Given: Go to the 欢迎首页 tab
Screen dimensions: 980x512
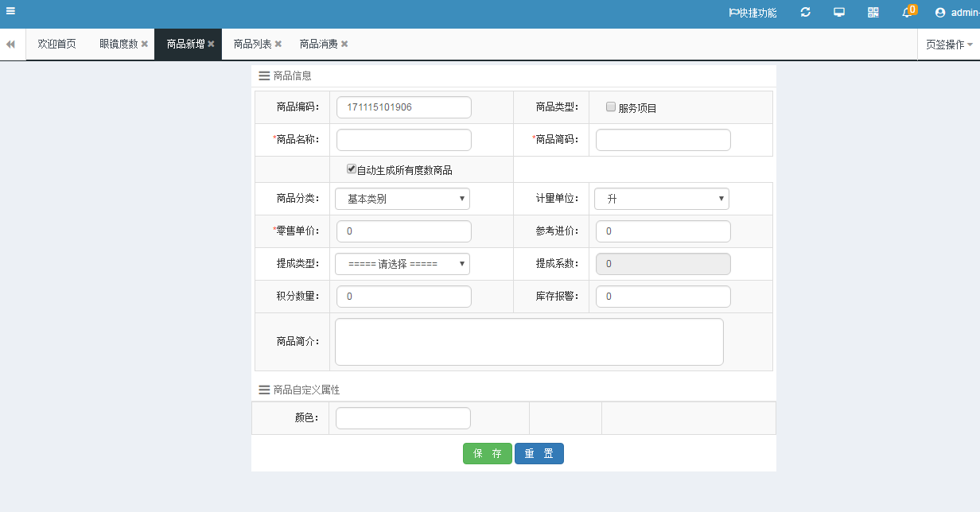Looking at the screenshot, I should [56, 45].
